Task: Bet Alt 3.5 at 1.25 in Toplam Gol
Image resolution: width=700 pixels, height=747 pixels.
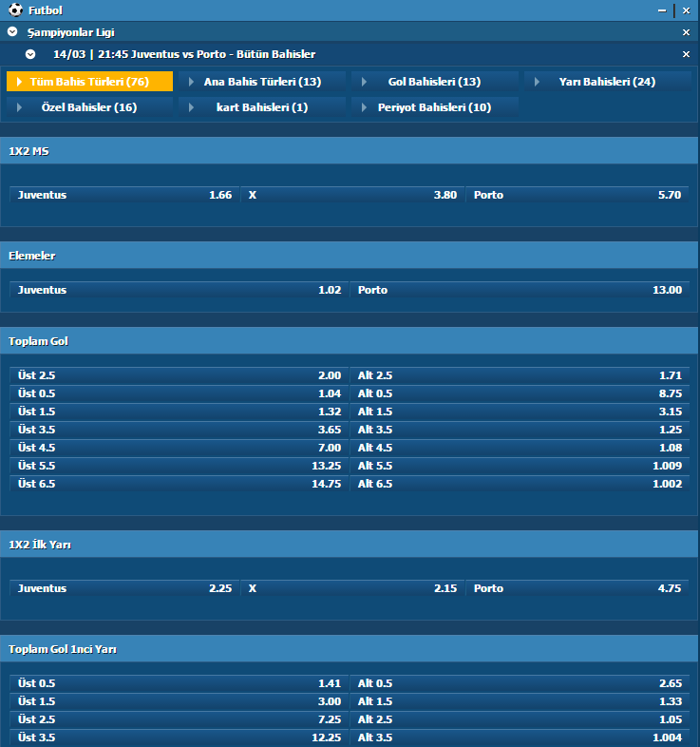Action: [520, 430]
